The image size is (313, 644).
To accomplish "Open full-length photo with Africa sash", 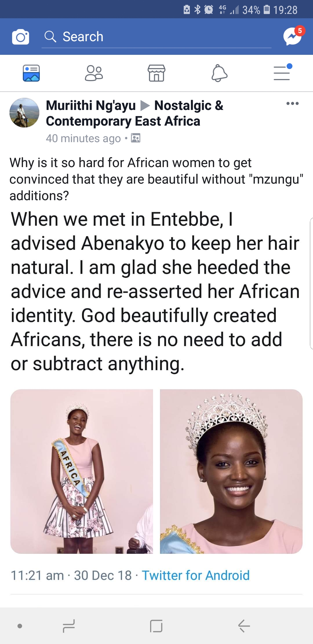I will point(82,471).
